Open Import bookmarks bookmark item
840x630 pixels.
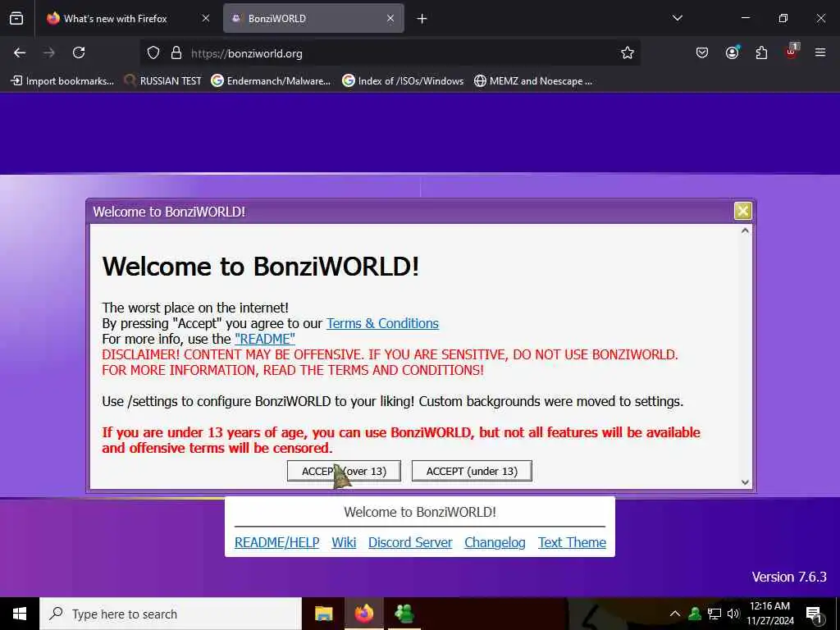tap(62, 81)
